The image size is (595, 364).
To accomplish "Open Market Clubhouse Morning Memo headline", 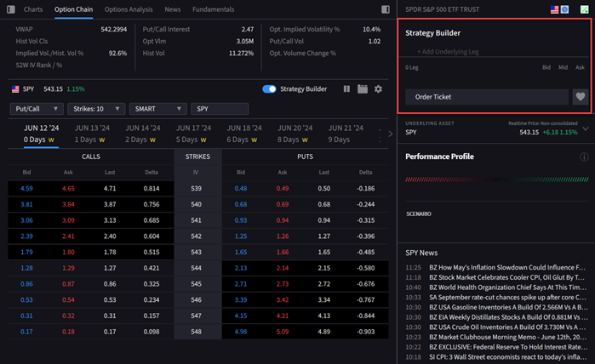I will (x=507, y=337).
